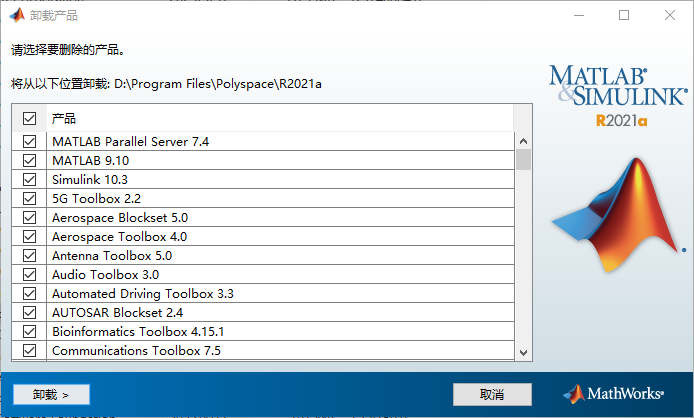Click the MATLAB & SIMULINK R2021a logo
The height and width of the screenshot is (418, 694).
pos(618,96)
